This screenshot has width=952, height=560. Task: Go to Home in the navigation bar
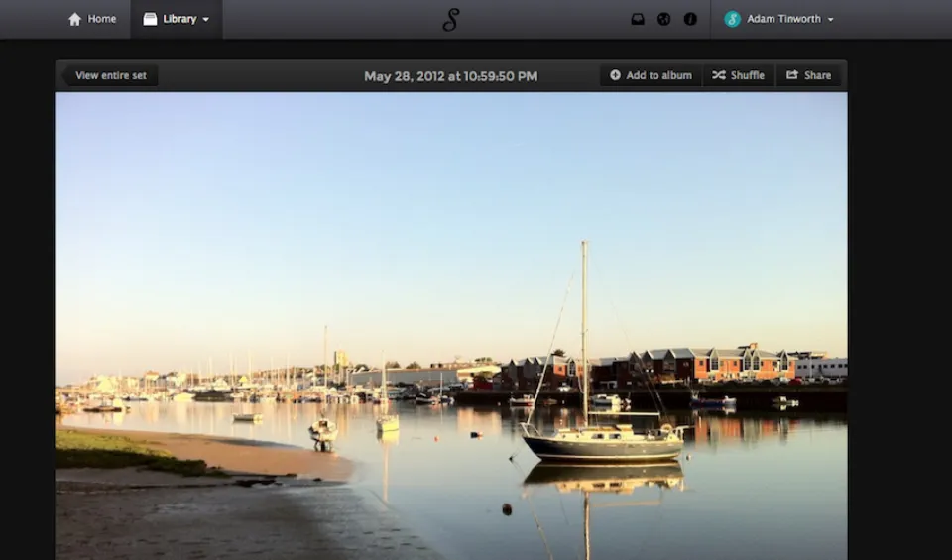(91, 19)
